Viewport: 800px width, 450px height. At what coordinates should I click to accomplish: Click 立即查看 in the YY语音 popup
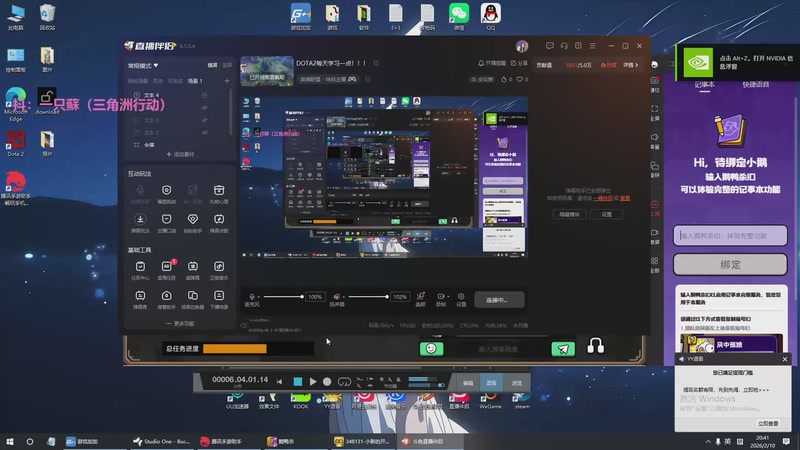click(768, 423)
